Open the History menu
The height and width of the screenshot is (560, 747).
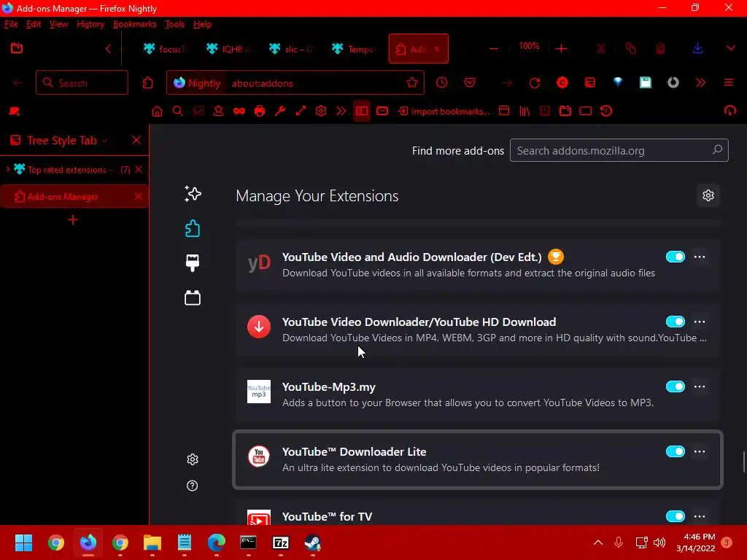[x=90, y=24]
